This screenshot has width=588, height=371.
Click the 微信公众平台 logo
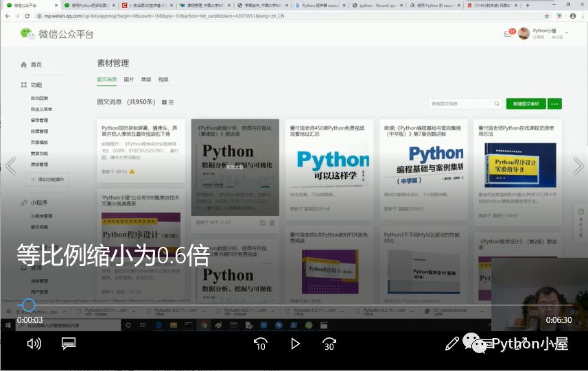pyautogui.click(x=57, y=34)
